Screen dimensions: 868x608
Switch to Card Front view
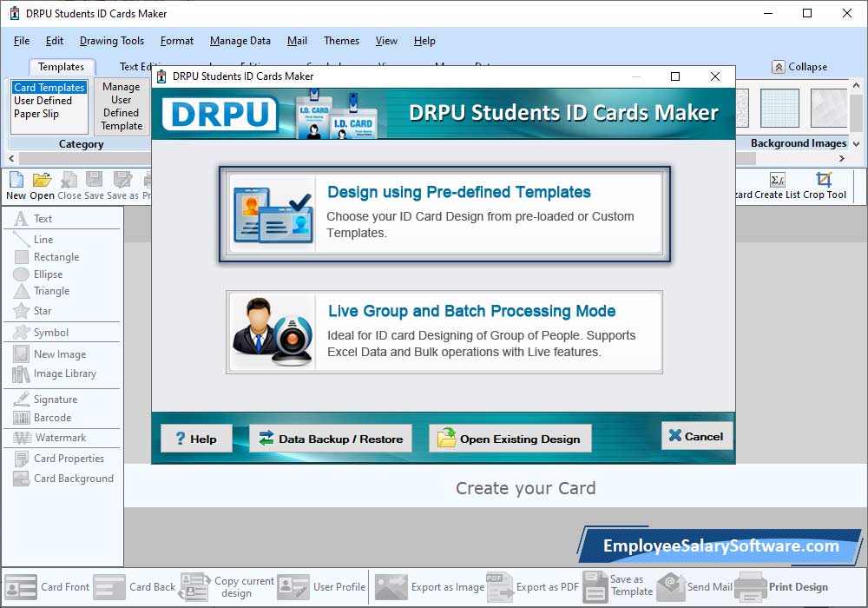47,587
